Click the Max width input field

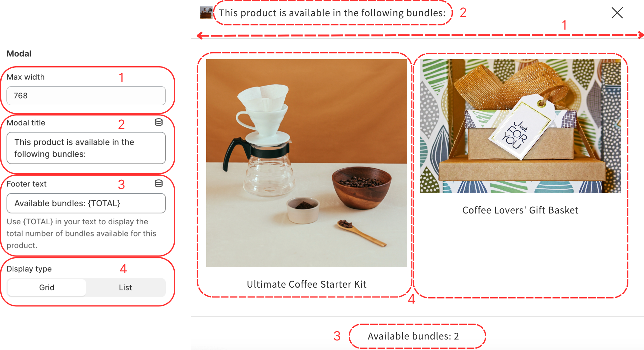point(86,96)
